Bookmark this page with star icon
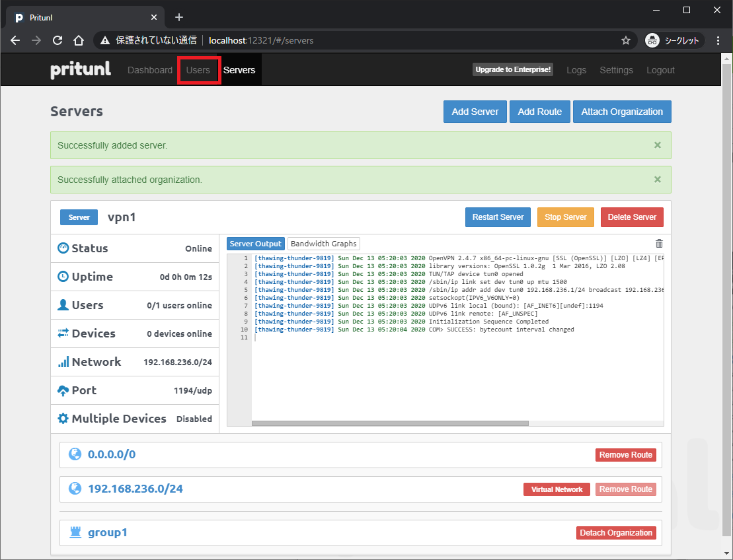 point(626,41)
